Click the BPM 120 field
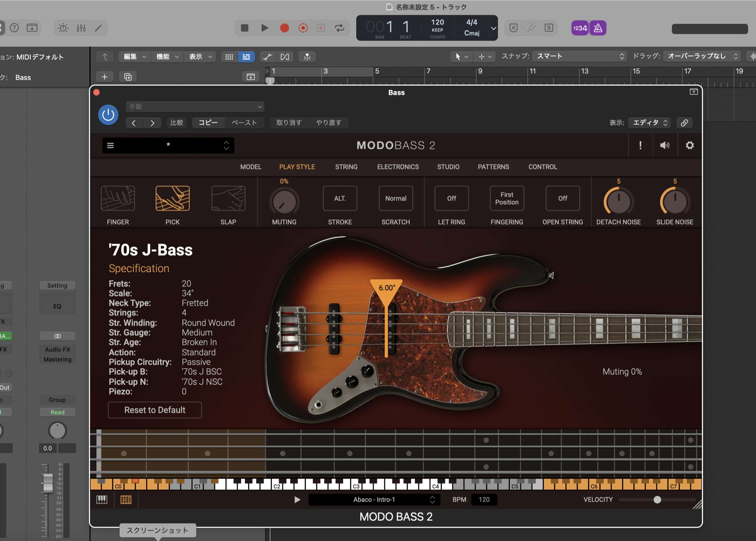This screenshot has height=541, width=756. click(484, 500)
